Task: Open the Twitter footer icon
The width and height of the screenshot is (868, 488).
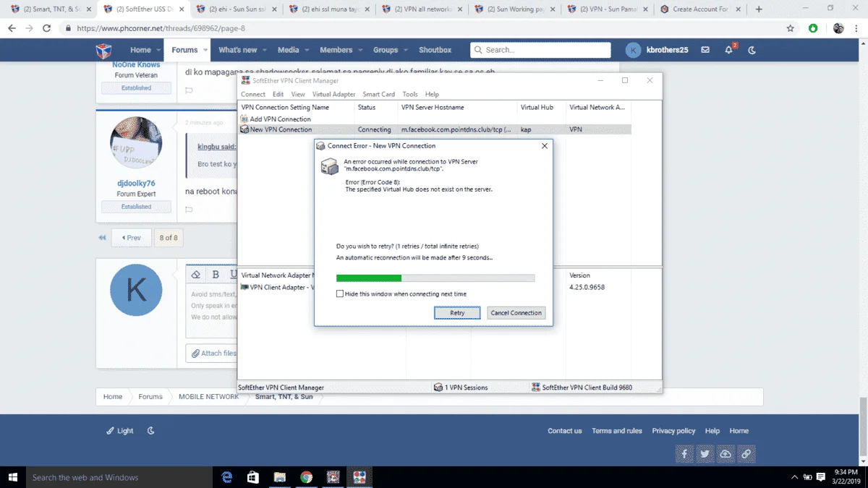Action: [x=705, y=454]
